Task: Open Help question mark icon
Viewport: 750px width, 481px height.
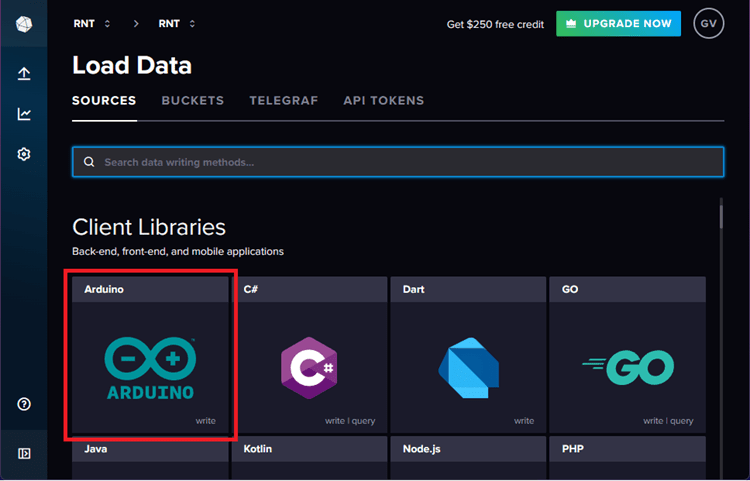Action: pos(24,404)
